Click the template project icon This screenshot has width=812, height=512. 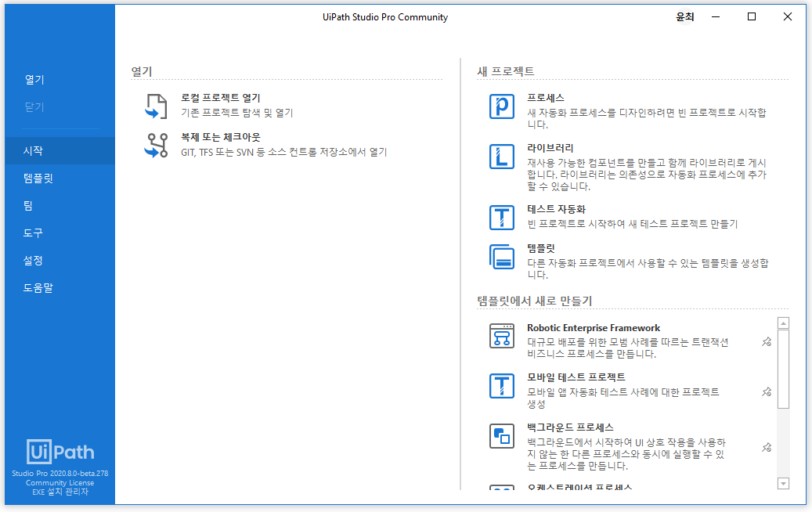click(502, 257)
